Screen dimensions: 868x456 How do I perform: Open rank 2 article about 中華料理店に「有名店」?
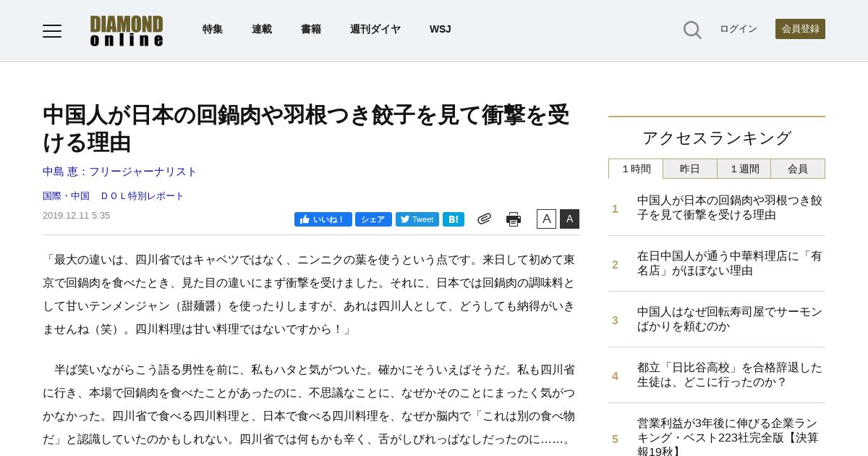click(730, 263)
